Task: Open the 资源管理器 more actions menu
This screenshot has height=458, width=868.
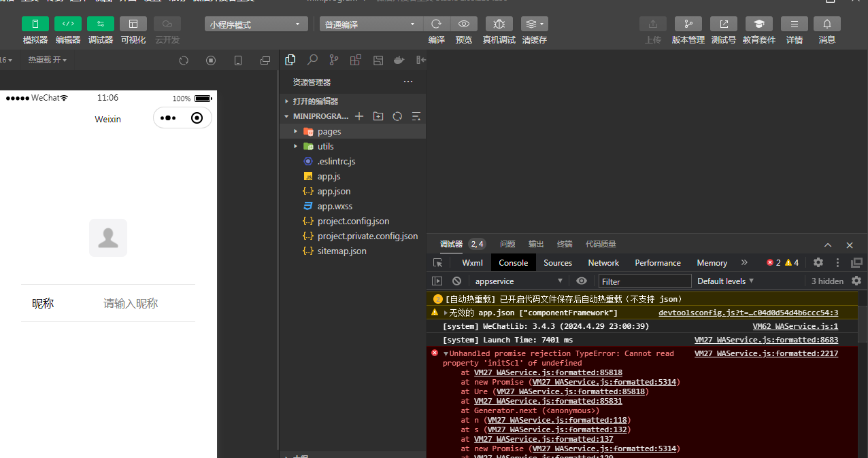Action: coord(408,82)
